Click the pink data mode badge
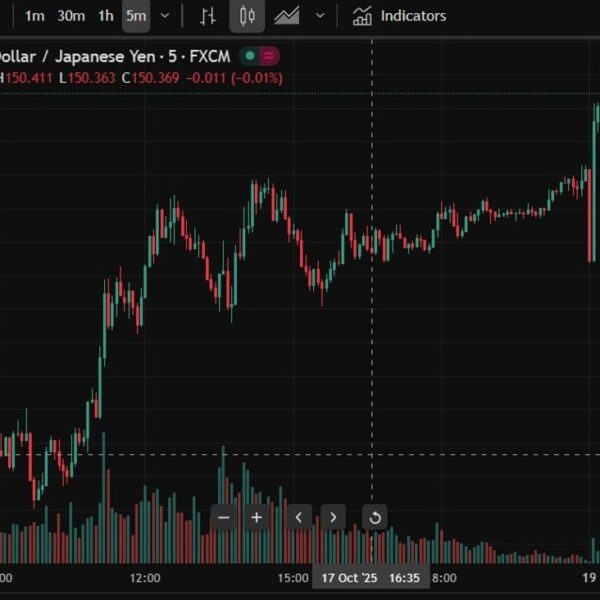 point(270,56)
